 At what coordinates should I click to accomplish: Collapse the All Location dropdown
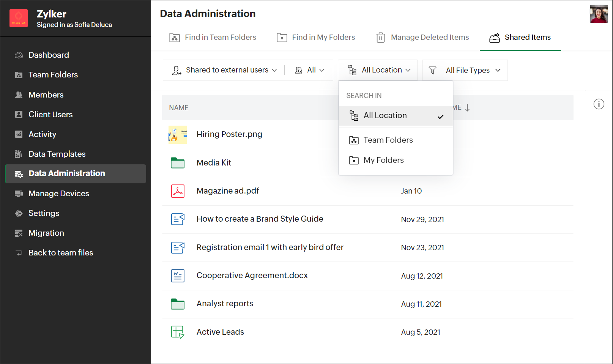[378, 70]
